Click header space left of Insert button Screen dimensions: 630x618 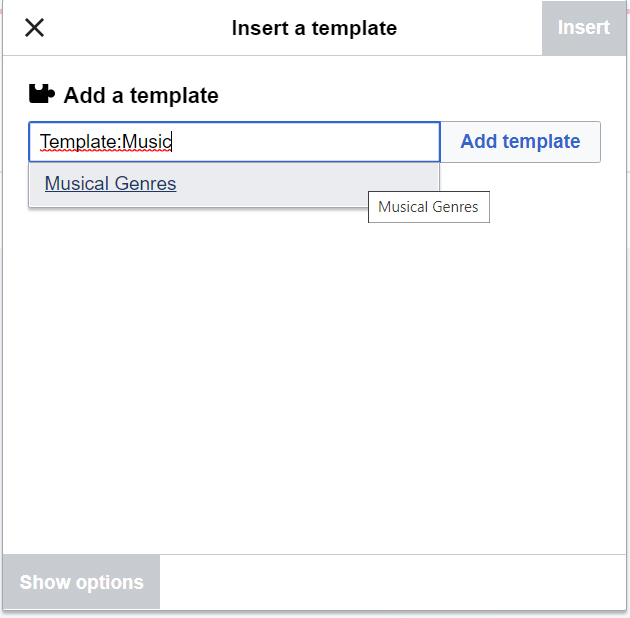(480, 28)
